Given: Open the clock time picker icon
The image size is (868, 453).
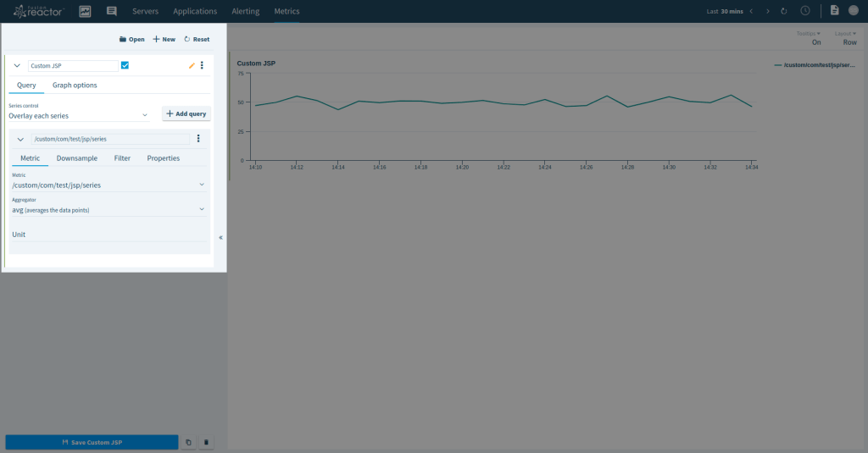Looking at the screenshot, I should [x=805, y=11].
